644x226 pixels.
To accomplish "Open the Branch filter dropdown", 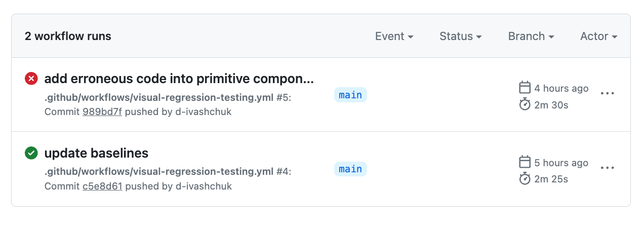I will point(531,36).
